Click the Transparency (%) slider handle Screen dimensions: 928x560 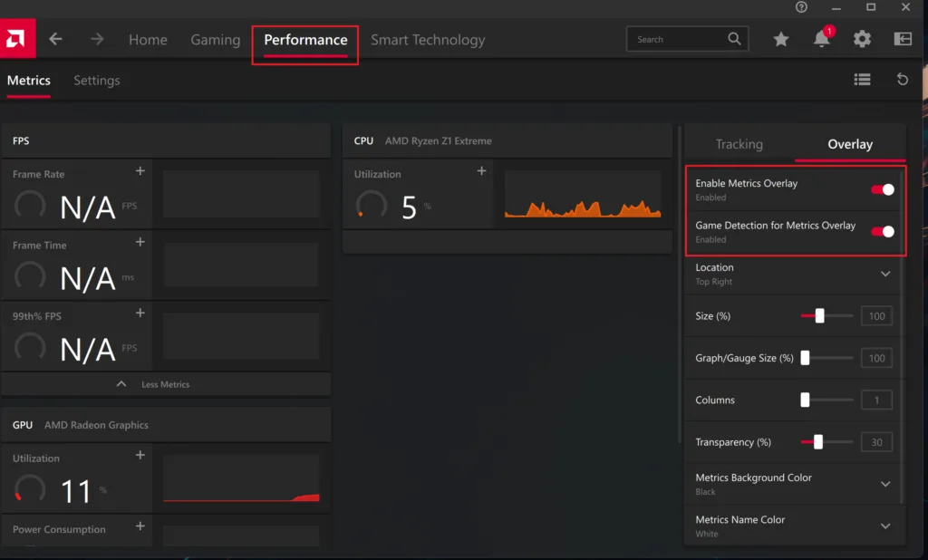coord(818,442)
